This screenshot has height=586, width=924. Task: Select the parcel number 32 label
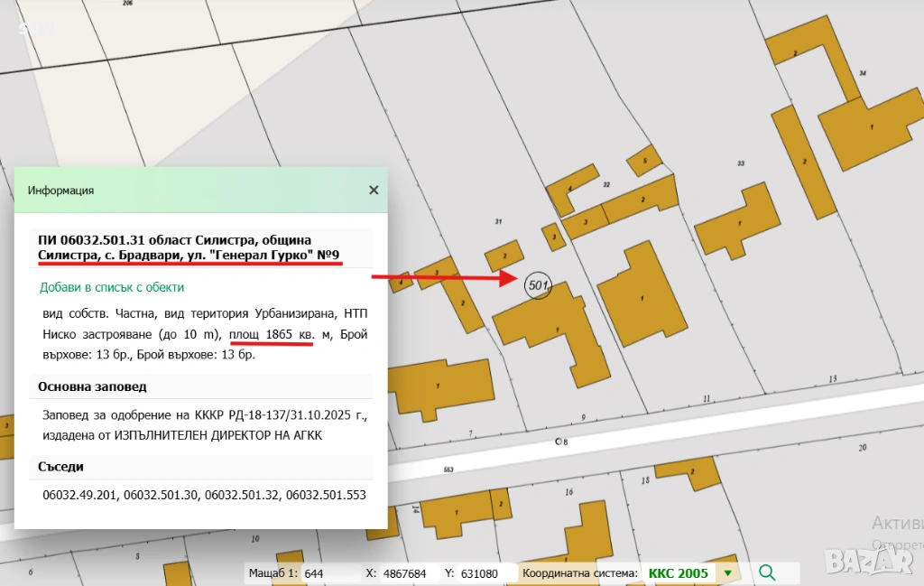click(x=606, y=184)
